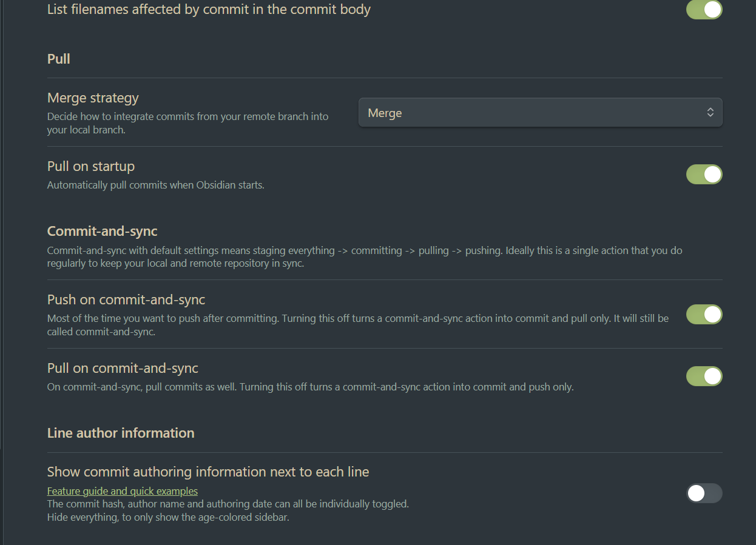The image size is (756, 545).
Task: Click 'Show commit authoring information next to each line' title
Action: [208, 472]
